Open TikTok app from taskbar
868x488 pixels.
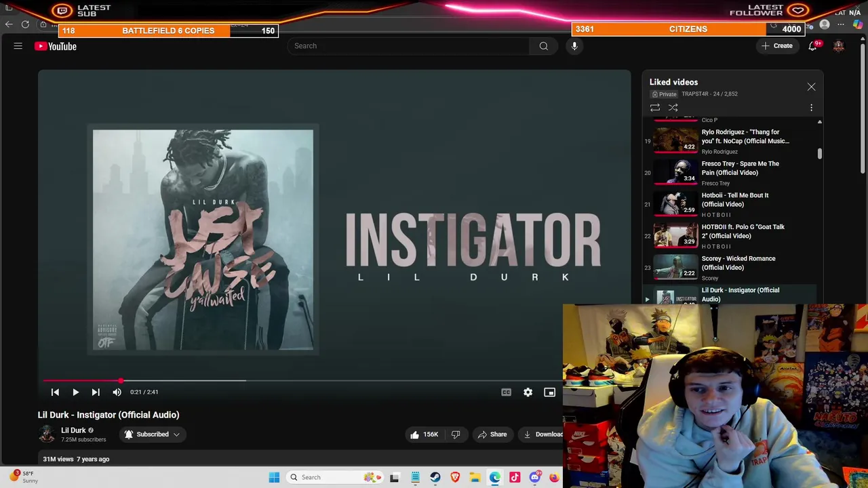tap(515, 477)
